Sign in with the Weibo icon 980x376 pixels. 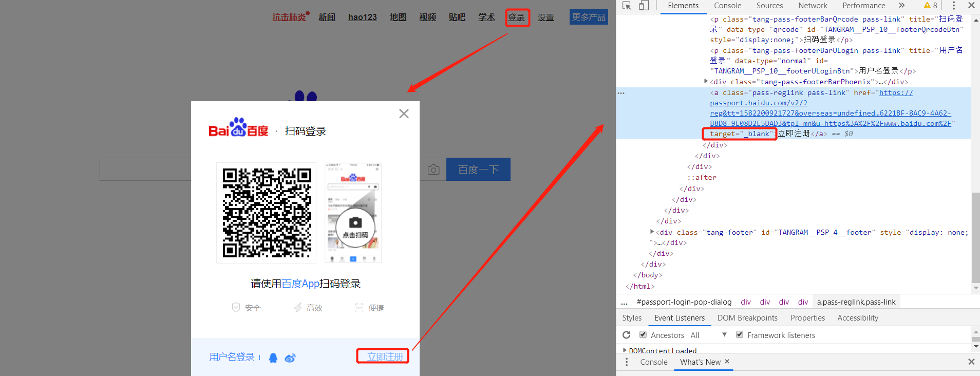pos(290,358)
